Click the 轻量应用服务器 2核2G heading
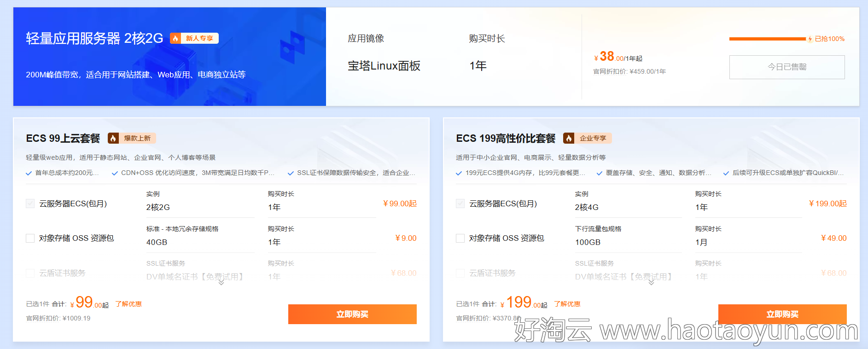The width and height of the screenshot is (868, 349). point(94,38)
